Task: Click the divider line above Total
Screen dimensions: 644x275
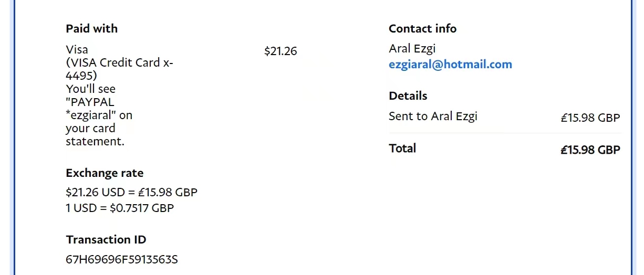Action: click(504, 133)
